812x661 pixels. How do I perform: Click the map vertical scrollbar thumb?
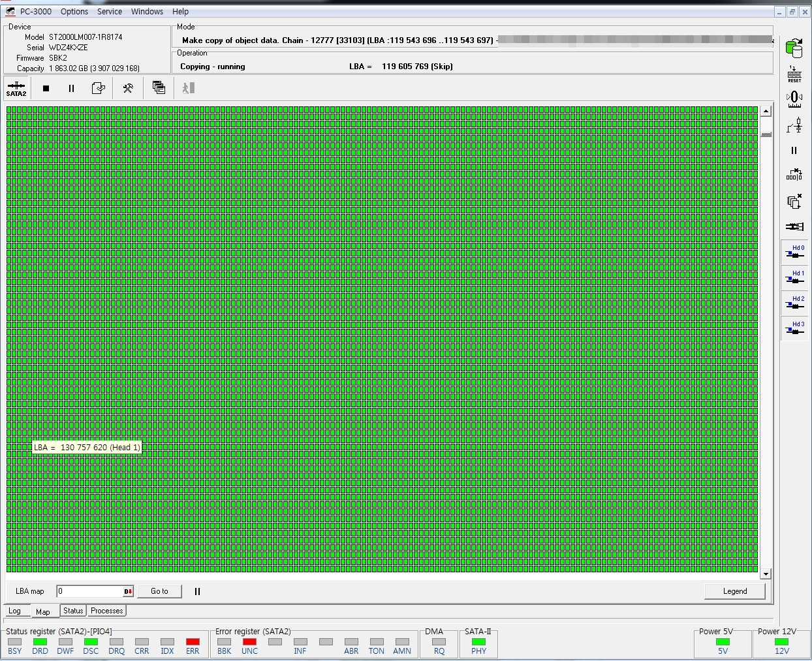coord(766,134)
